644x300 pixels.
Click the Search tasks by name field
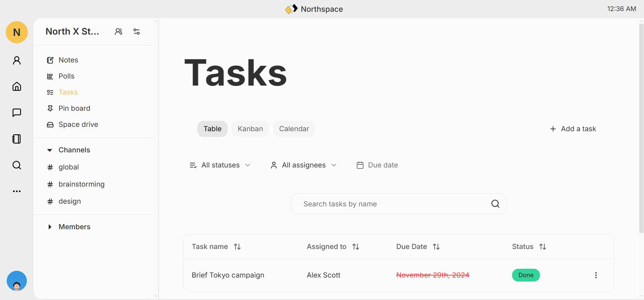(393, 204)
